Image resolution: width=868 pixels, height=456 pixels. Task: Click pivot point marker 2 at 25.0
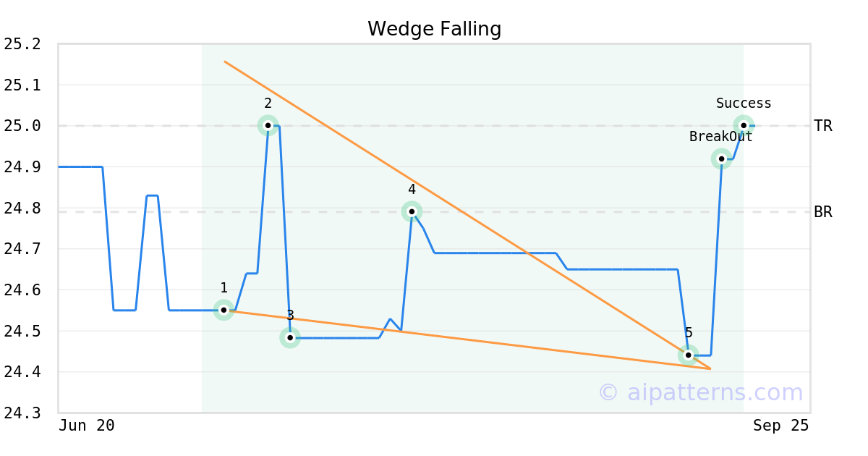click(268, 125)
